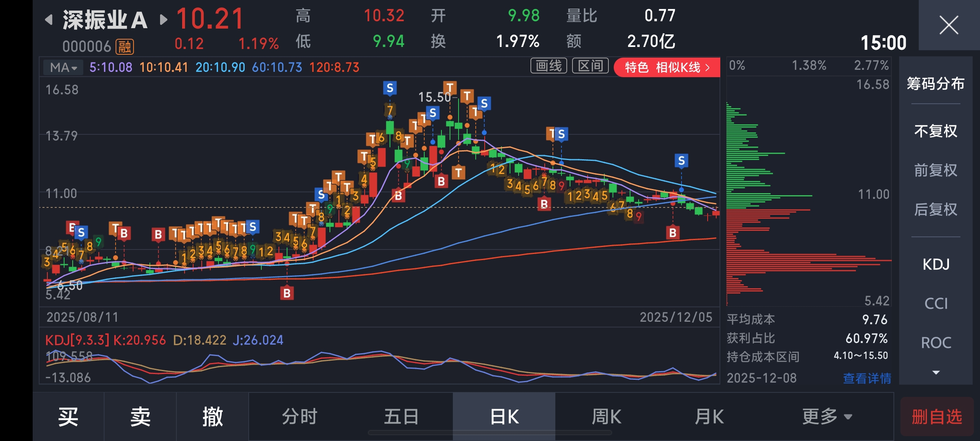Switch to the 周K tab

pos(606,417)
